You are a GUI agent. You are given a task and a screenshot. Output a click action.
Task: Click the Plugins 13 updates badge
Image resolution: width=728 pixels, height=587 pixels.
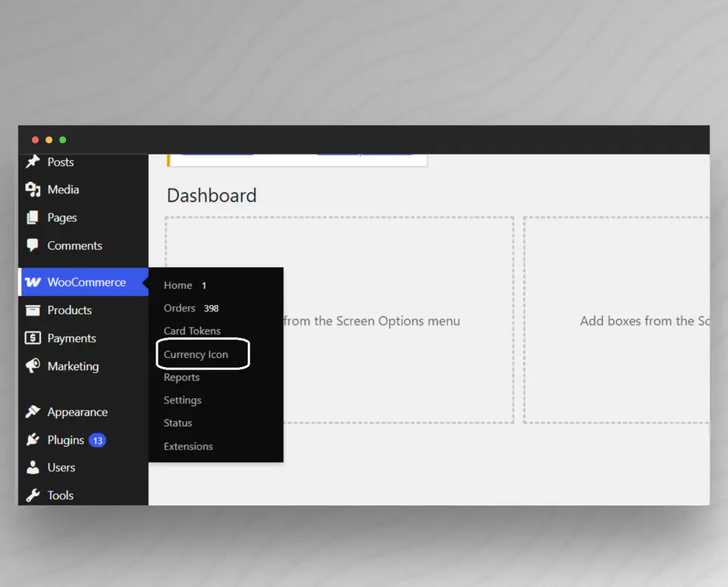click(x=98, y=440)
